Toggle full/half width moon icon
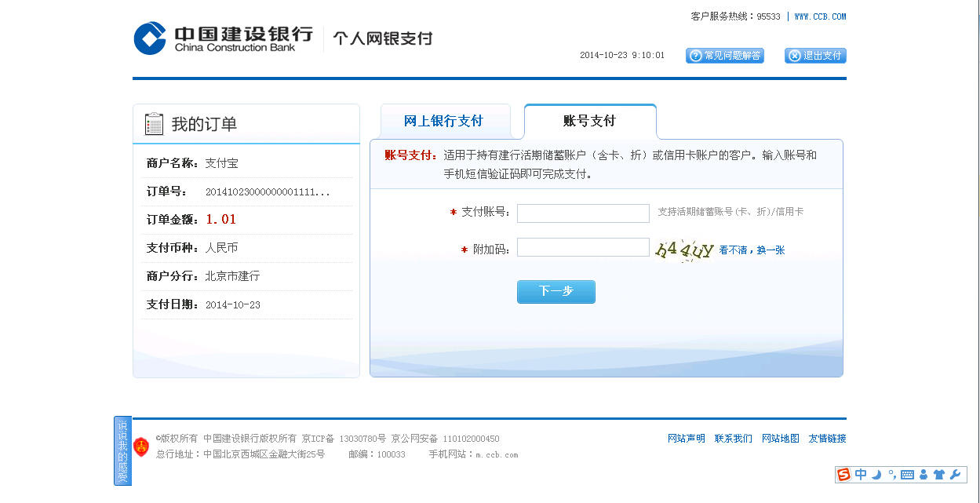Image resolution: width=980 pixels, height=503 pixels. tap(876, 475)
